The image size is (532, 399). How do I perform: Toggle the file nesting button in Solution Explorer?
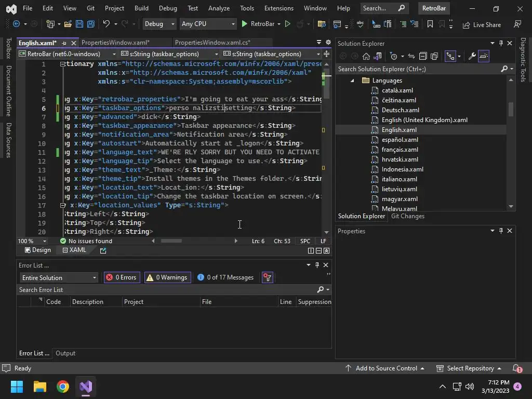click(450, 56)
